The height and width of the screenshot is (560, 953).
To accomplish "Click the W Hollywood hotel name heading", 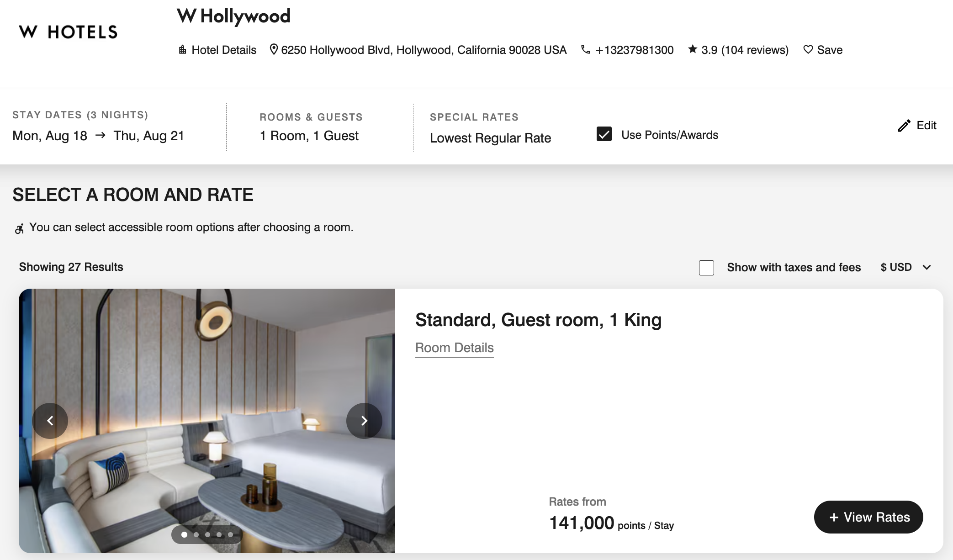I will 233,16.
